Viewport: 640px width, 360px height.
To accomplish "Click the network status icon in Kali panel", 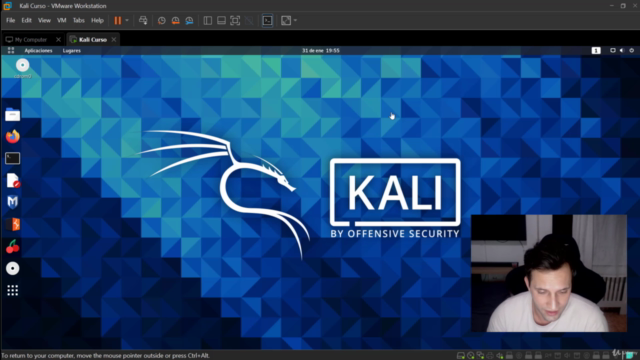I will click(613, 51).
